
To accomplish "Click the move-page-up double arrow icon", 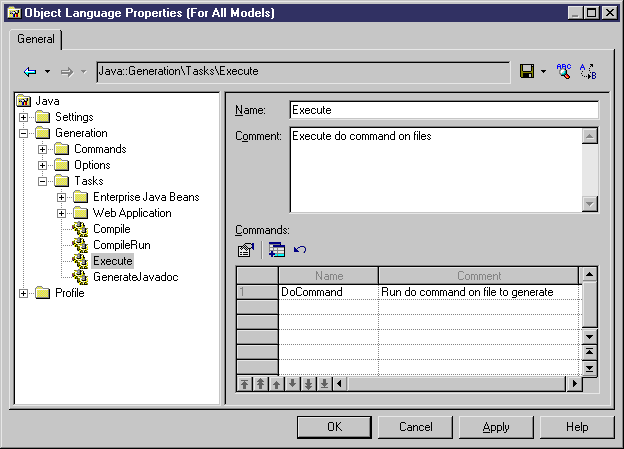I will tap(260, 384).
